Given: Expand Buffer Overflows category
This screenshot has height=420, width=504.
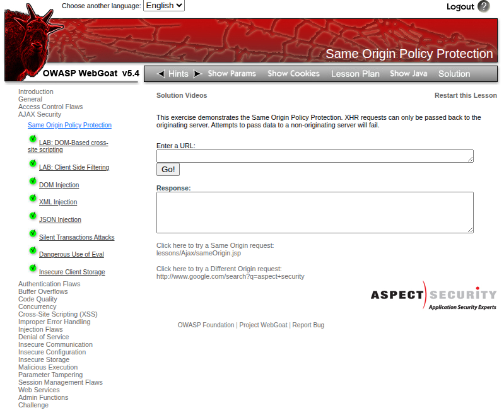Looking at the screenshot, I should click(x=43, y=291).
